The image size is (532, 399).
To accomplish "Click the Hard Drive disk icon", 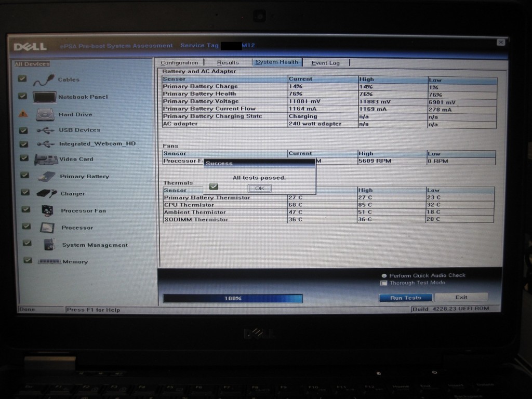I will pos(45,115).
